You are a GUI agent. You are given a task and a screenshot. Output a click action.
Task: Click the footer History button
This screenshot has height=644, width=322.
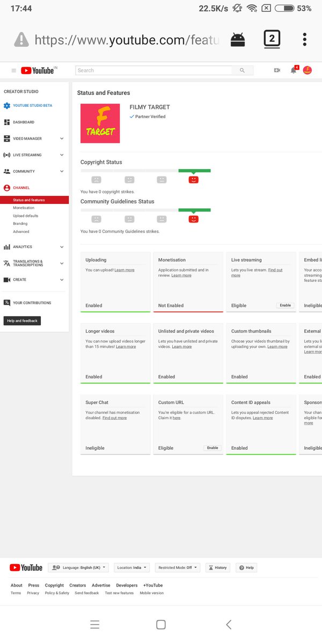[218, 567]
